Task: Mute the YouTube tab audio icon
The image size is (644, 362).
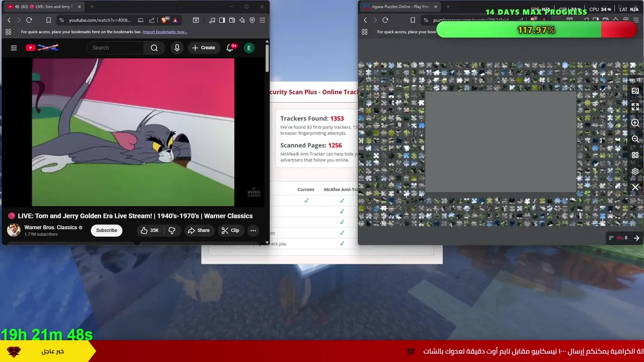Action: click(x=17, y=7)
